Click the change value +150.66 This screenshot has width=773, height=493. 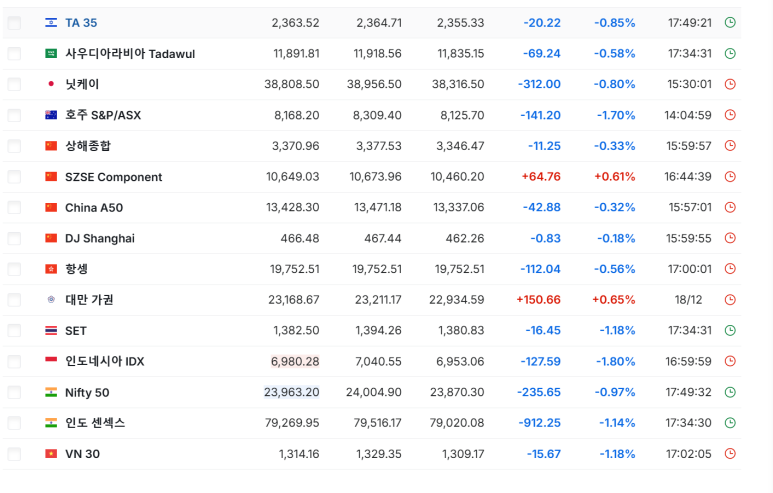coord(538,300)
